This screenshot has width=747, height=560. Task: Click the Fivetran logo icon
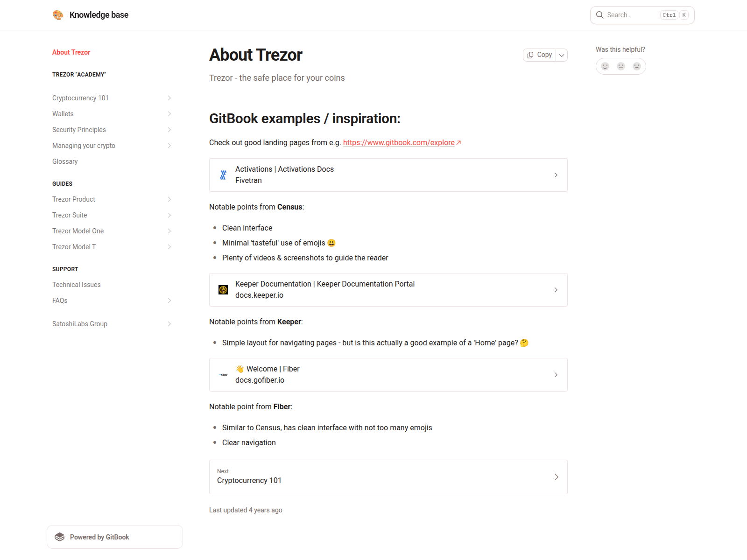coord(223,175)
